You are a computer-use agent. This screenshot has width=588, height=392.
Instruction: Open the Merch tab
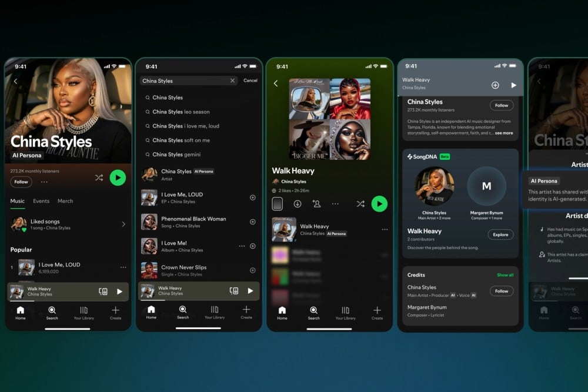tap(65, 201)
